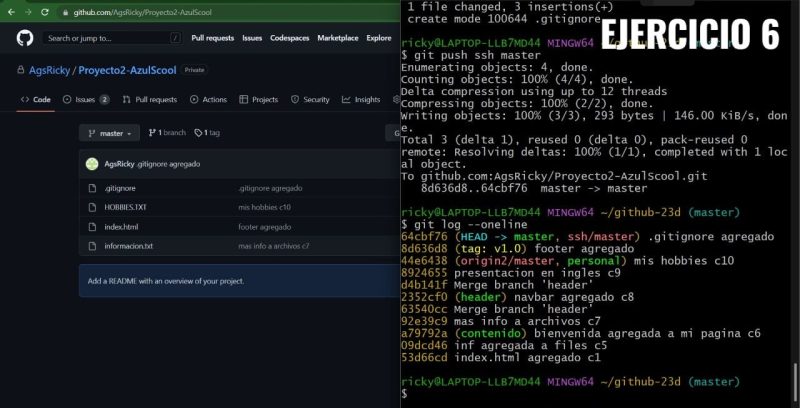Click the padlock icon in the address bar
This screenshot has height=408, width=800.
click(x=65, y=12)
